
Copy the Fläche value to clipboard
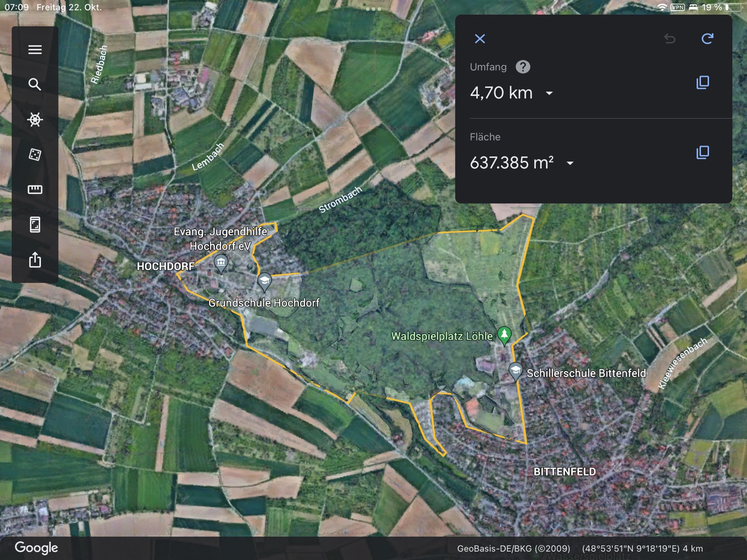(x=703, y=153)
